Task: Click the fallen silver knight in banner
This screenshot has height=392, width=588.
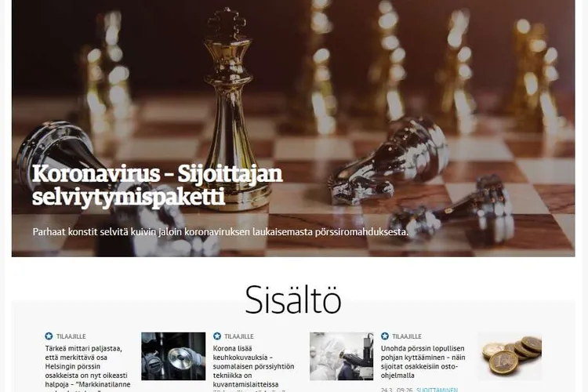Action: click(388, 162)
